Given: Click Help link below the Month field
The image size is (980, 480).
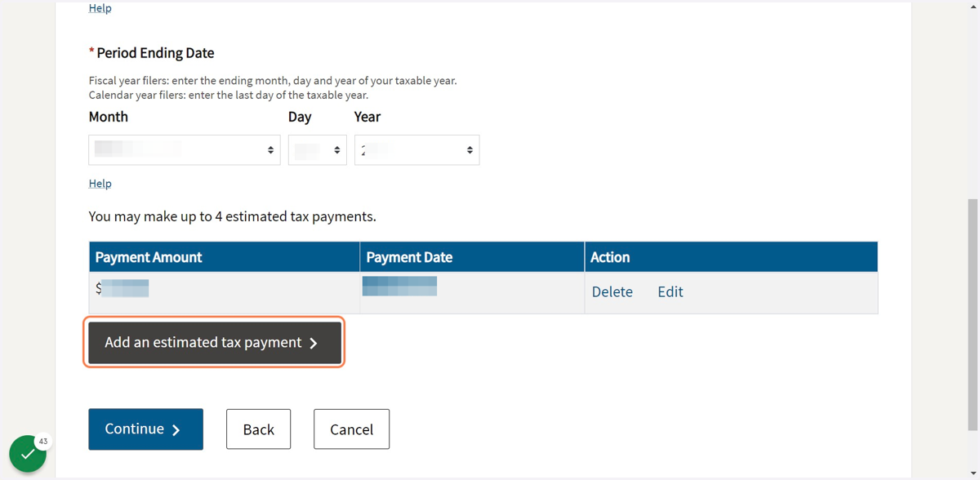Looking at the screenshot, I should pyautogui.click(x=100, y=184).
